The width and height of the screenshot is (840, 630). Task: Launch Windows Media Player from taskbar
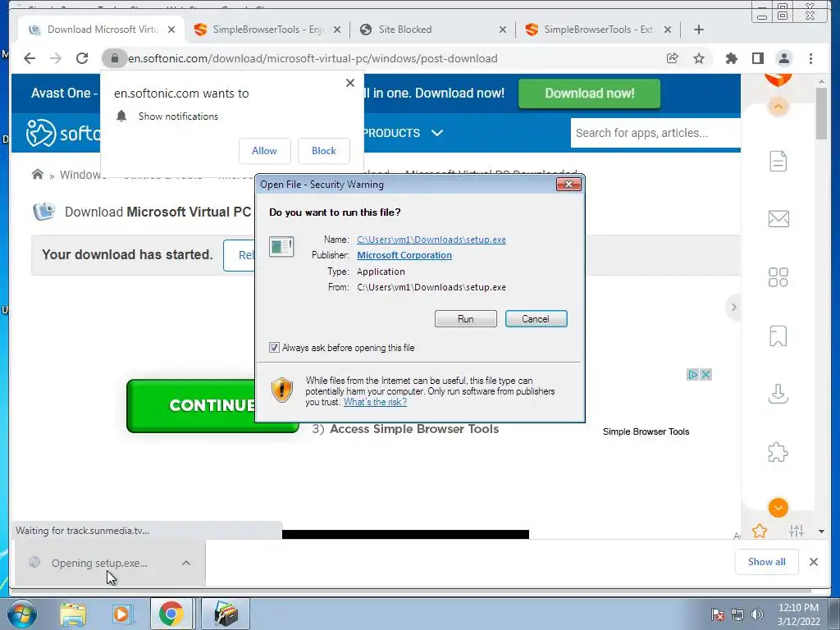(x=121, y=614)
